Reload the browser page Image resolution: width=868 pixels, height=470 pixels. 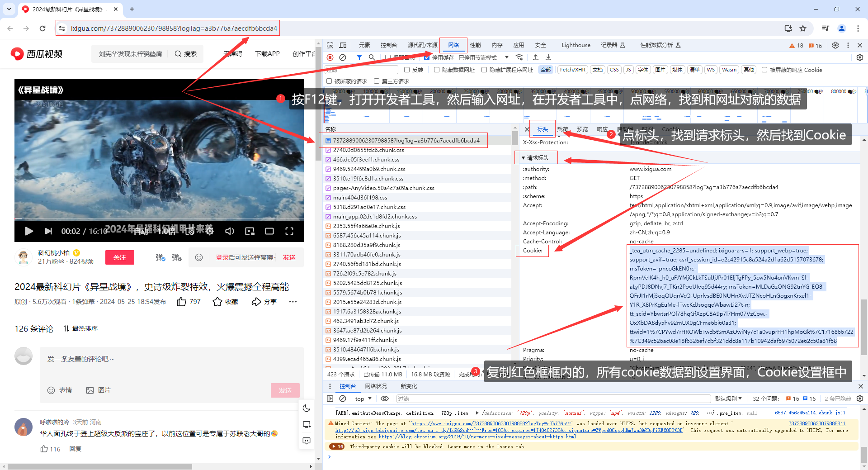tap(42, 28)
